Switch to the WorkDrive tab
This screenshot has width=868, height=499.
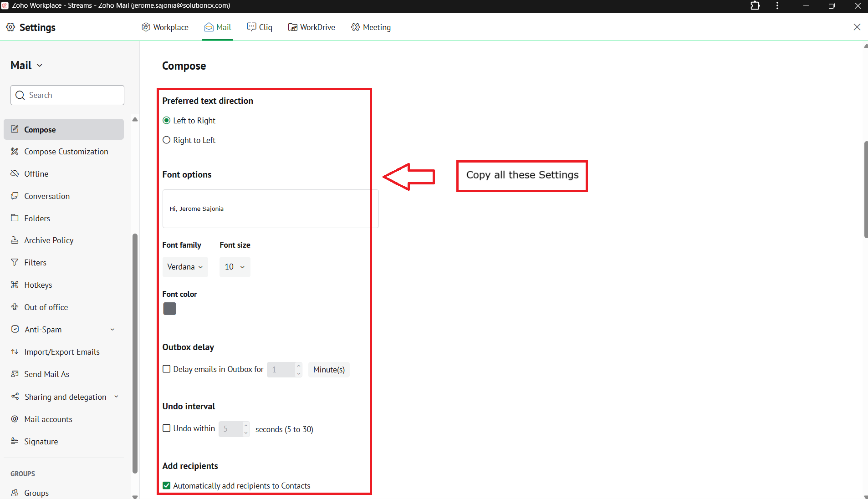[312, 27]
